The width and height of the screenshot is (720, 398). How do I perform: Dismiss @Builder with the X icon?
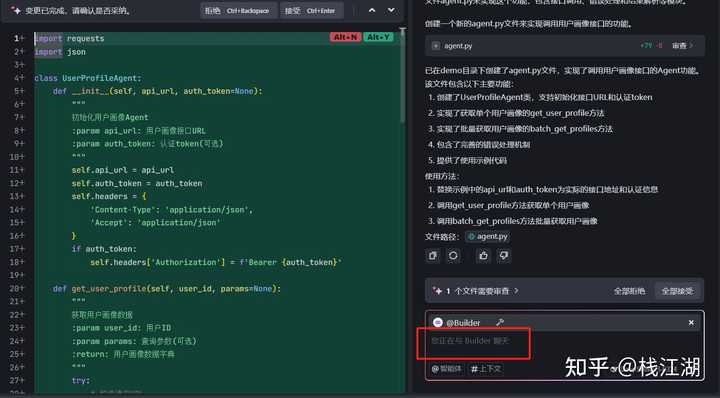[x=691, y=323]
